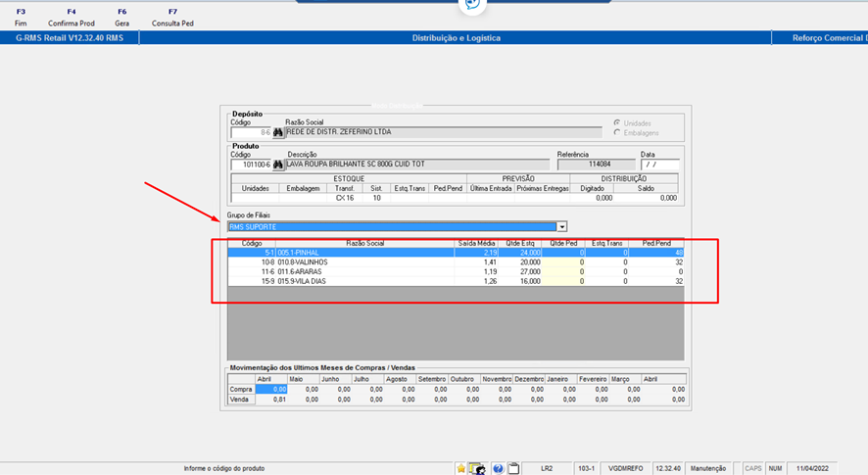Viewport: 868px width, 475px height.
Task: Click the RMS SUPORTE combo box field
Action: click(x=392, y=227)
